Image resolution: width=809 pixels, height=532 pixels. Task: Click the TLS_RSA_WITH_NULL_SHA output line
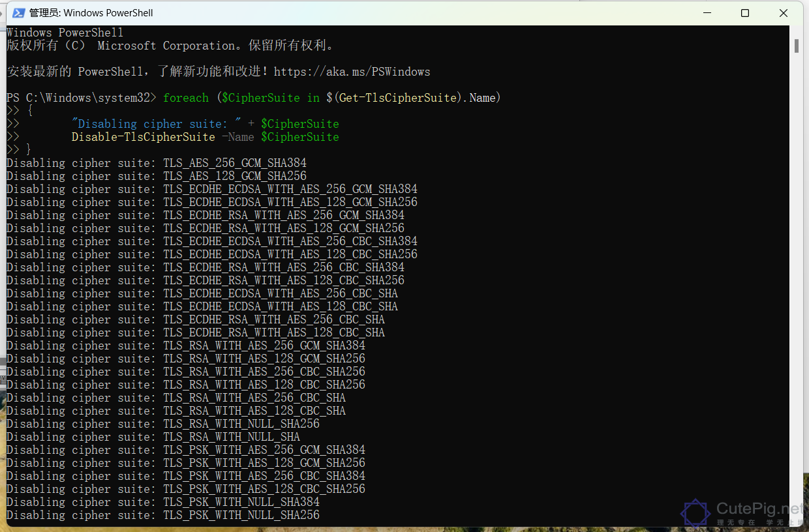[231, 436]
